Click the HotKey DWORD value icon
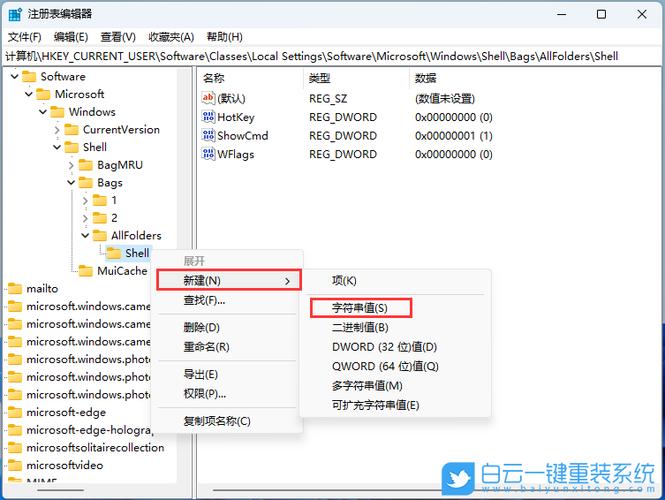The width and height of the screenshot is (665, 500). (208, 117)
